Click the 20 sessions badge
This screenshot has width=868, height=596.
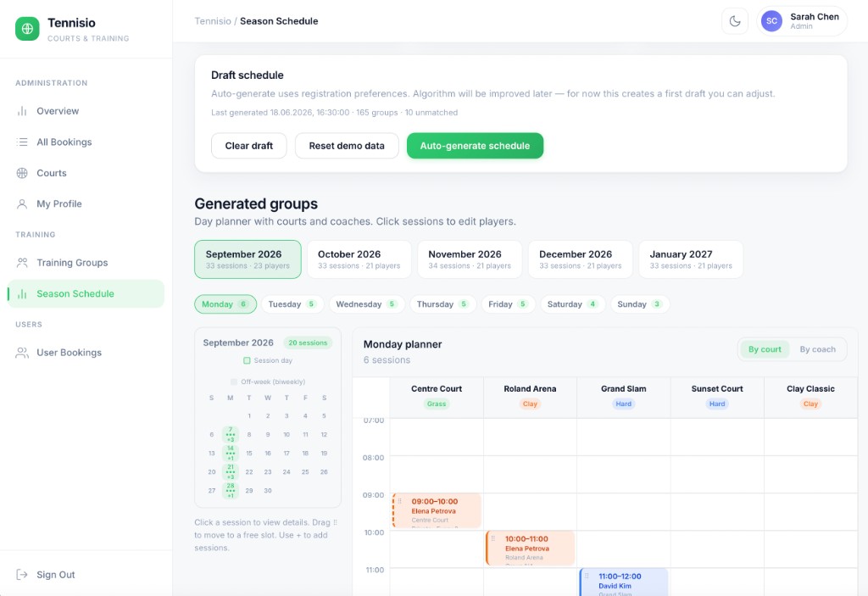(308, 343)
